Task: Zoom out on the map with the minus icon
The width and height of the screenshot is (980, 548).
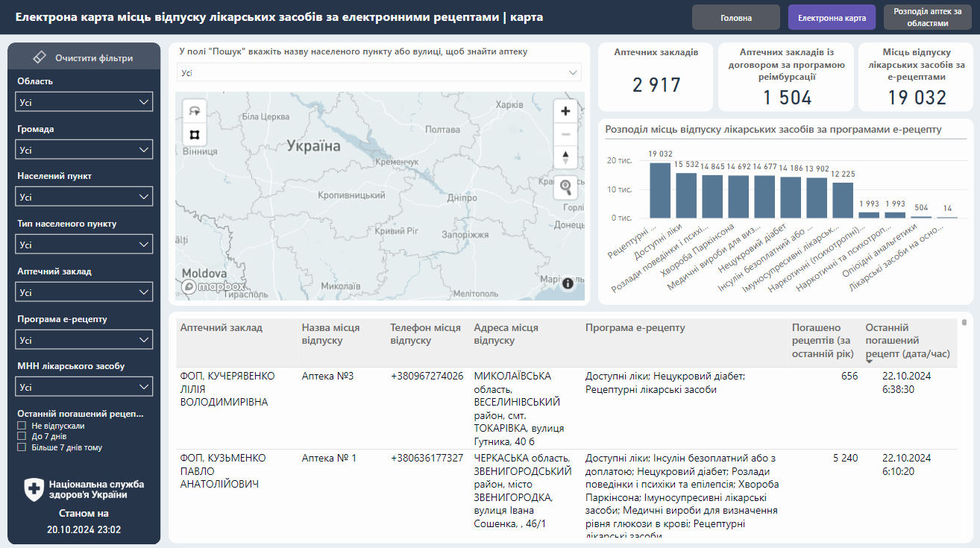Action: 565,134
